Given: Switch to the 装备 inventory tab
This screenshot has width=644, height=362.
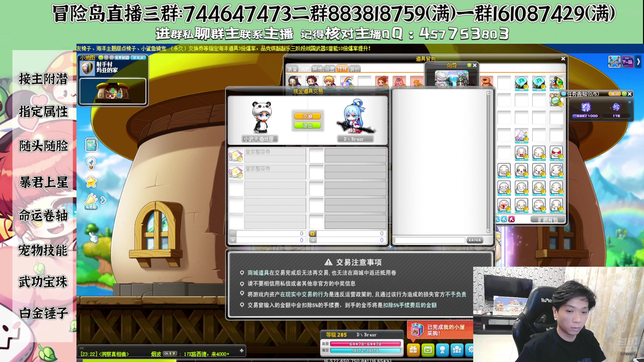Looking at the screenshot, I should (x=292, y=69).
